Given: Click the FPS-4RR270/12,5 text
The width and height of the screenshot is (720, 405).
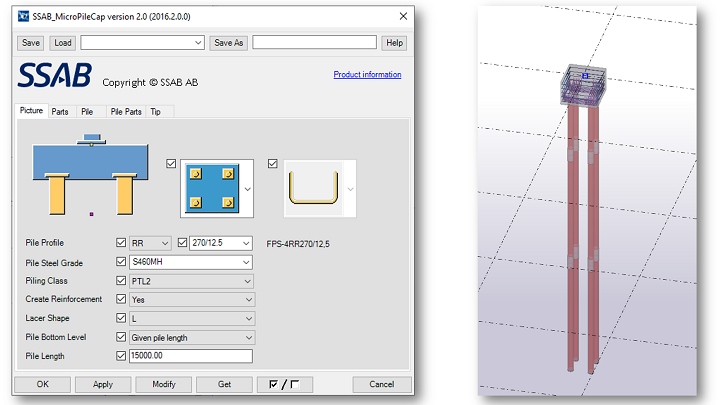Looking at the screenshot, I should point(298,244).
